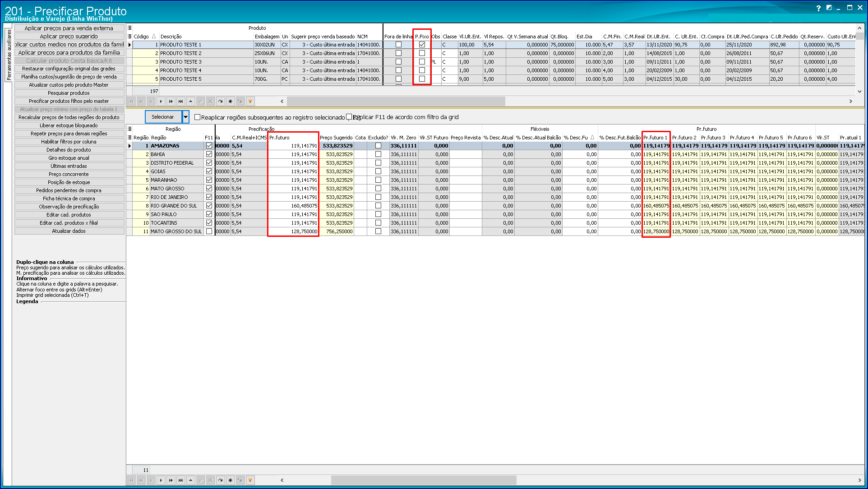Screen dimensions: 868x489
Task: Open grid options icon beside Código header
Action: [129, 37]
